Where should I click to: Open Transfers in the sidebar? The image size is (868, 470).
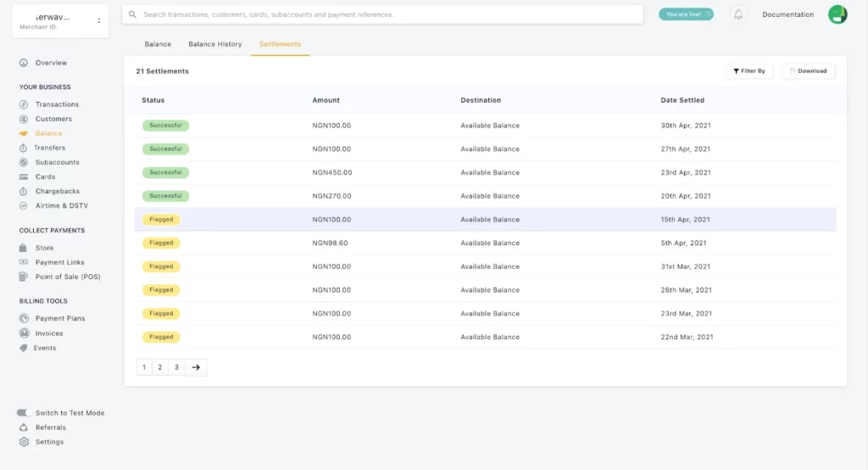click(x=49, y=148)
